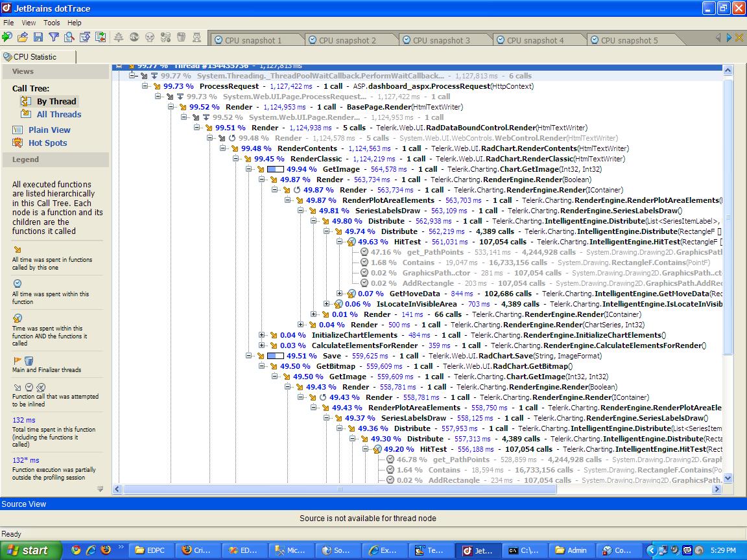This screenshot has height=560, width=747.
Task: Expand the CalculateElementsForRender node
Action: pos(262,345)
